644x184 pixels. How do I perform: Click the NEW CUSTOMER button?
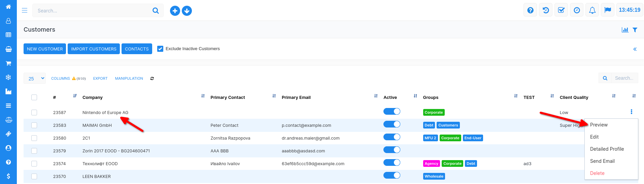coord(45,49)
